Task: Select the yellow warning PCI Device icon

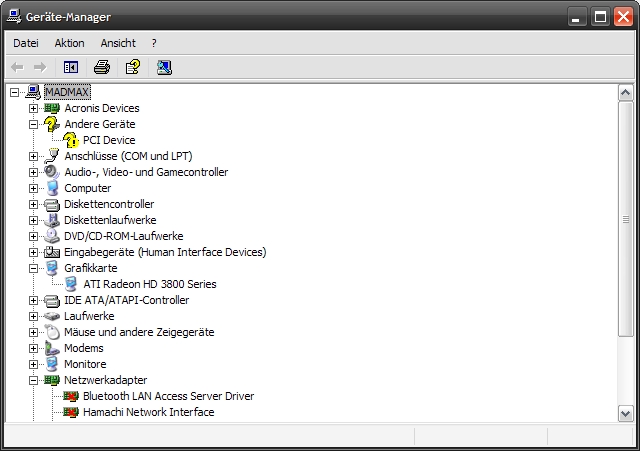Action: click(x=71, y=140)
